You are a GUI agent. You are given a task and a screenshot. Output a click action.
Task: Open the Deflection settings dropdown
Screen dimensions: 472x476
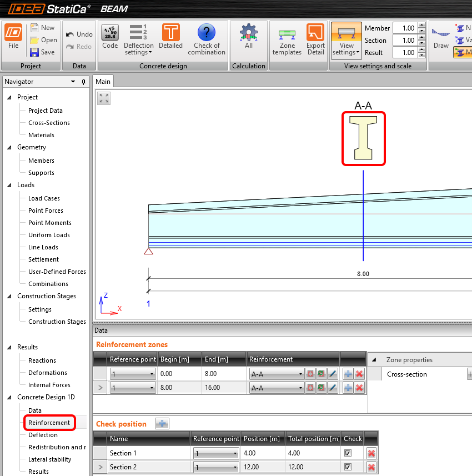point(139,49)
